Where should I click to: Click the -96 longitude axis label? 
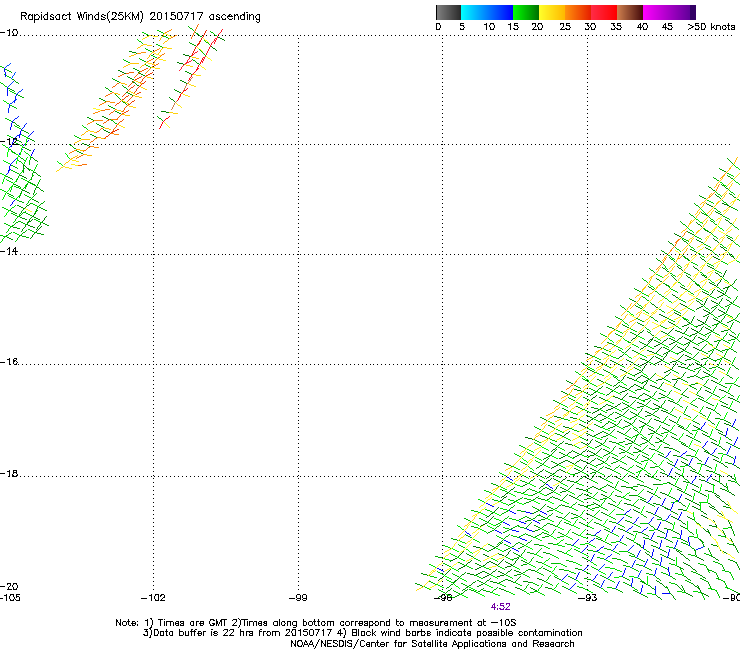[443, 598]
